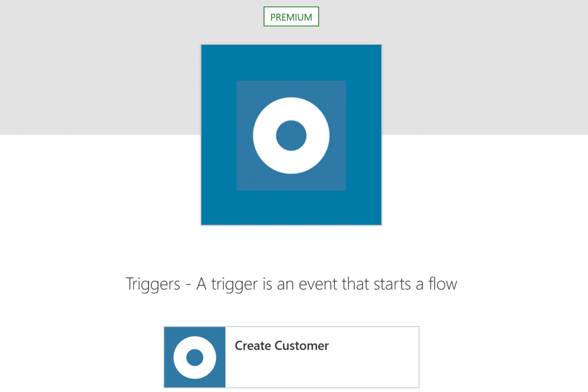Select the Create Customer label text
588x392 pixels.
pyautogui.click(x=282, y=346)
